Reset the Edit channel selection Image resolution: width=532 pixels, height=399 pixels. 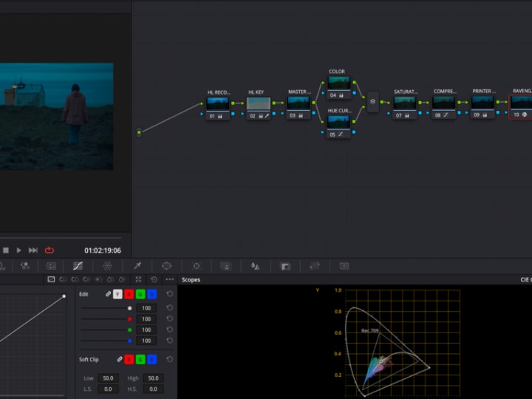170,294
